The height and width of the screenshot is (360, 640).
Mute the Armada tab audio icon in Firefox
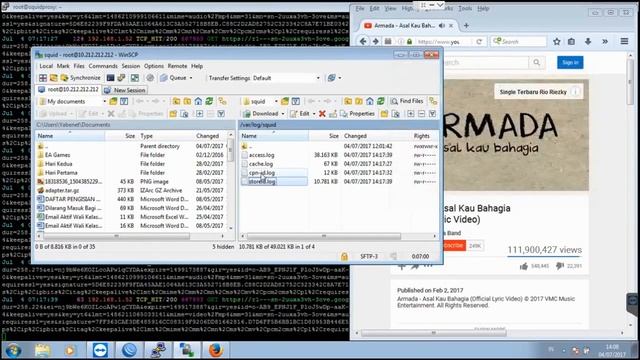pyautogui.click(x=442, y=25)
